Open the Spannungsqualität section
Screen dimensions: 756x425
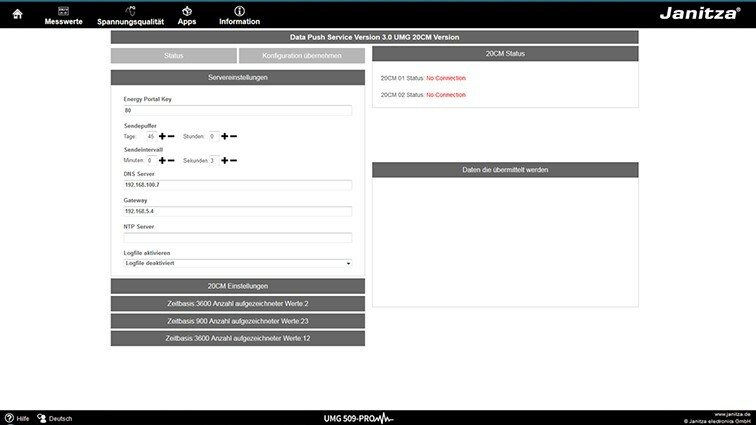130,15
